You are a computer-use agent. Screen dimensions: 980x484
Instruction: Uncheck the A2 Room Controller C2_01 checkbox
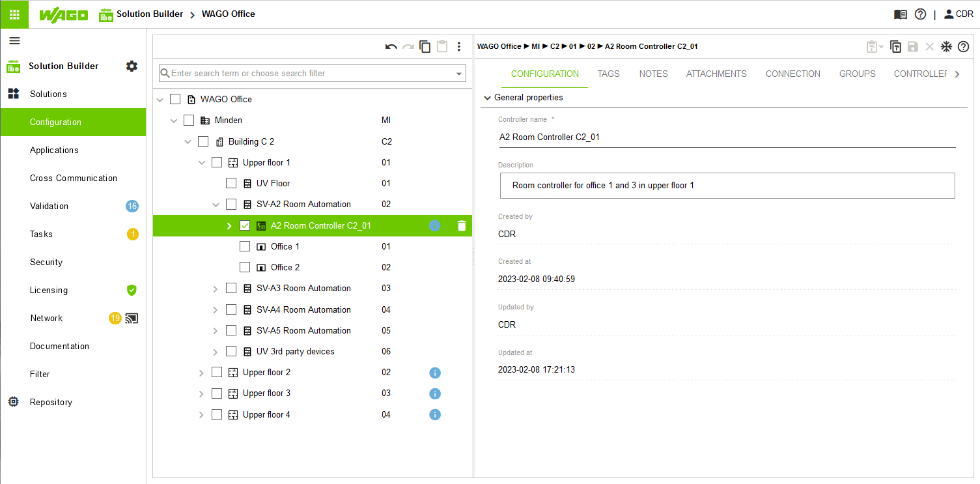(245, 226)
